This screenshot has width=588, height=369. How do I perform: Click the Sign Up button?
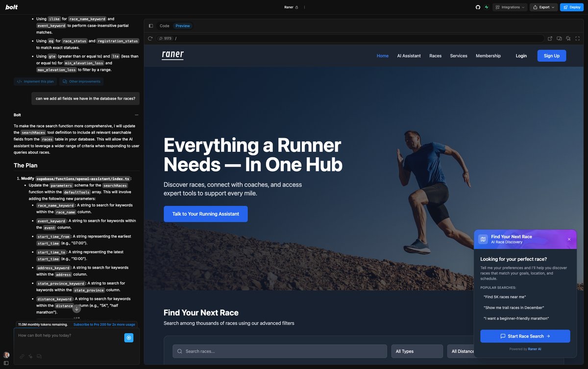click(552, 56)
